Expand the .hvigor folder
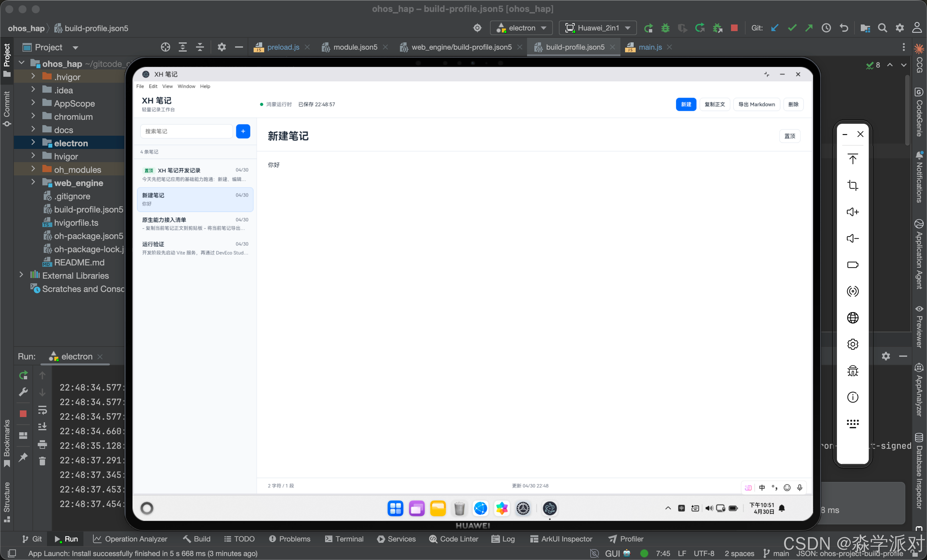 click(33, 76)
